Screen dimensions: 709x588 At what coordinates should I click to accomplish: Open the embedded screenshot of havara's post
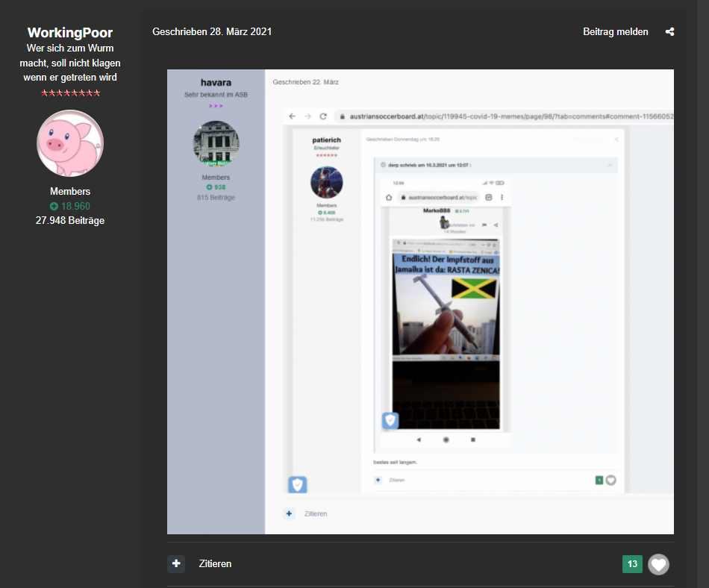coord(420,301)
